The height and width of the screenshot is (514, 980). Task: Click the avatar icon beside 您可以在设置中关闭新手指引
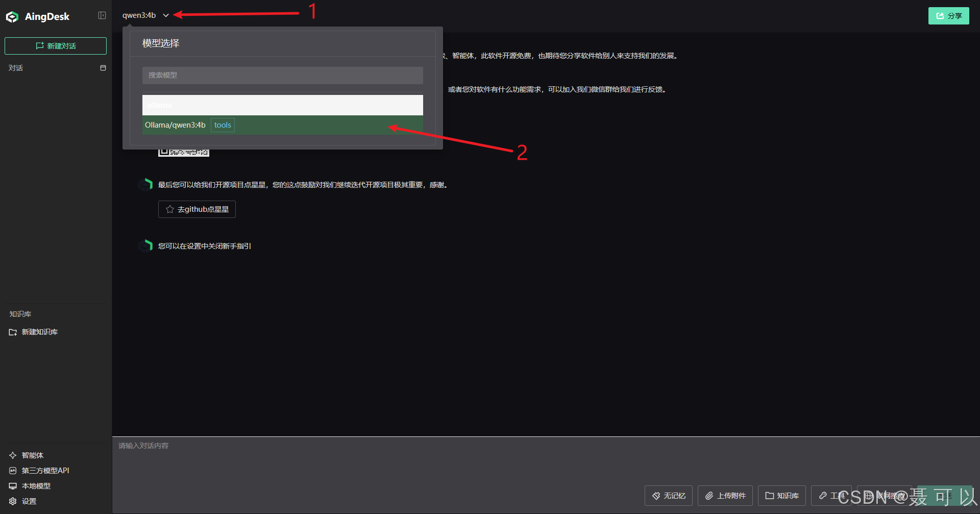click(145, 246)
